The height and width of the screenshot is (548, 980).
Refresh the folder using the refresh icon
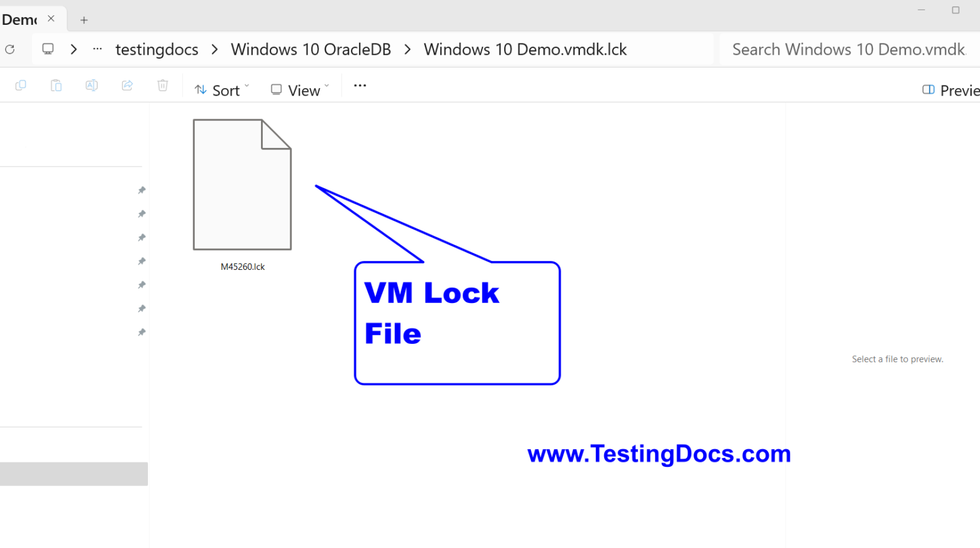point(10,49)
